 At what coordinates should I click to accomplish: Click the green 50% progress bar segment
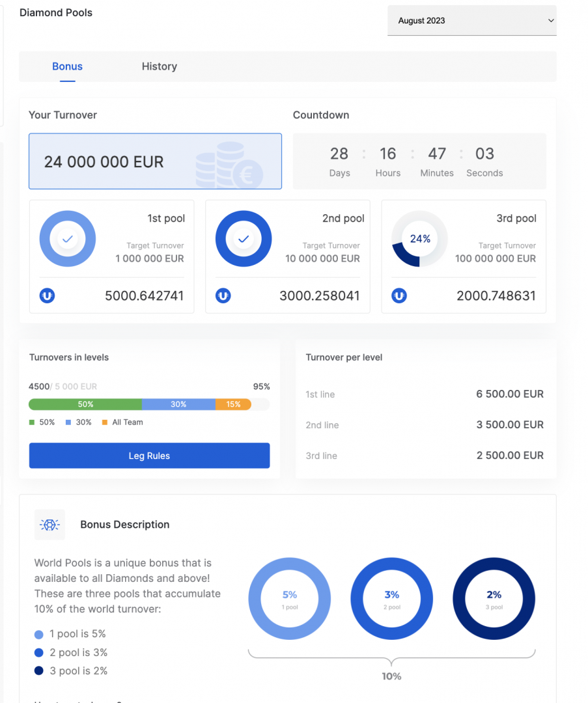point(85,404)
